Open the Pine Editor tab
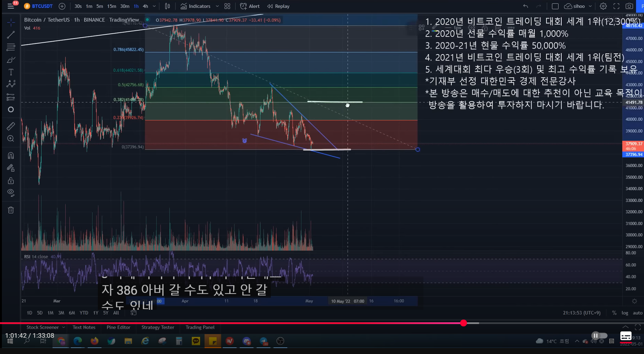Image resolution: width=644 pixels, height=354 pixels. tap(118, 327)
